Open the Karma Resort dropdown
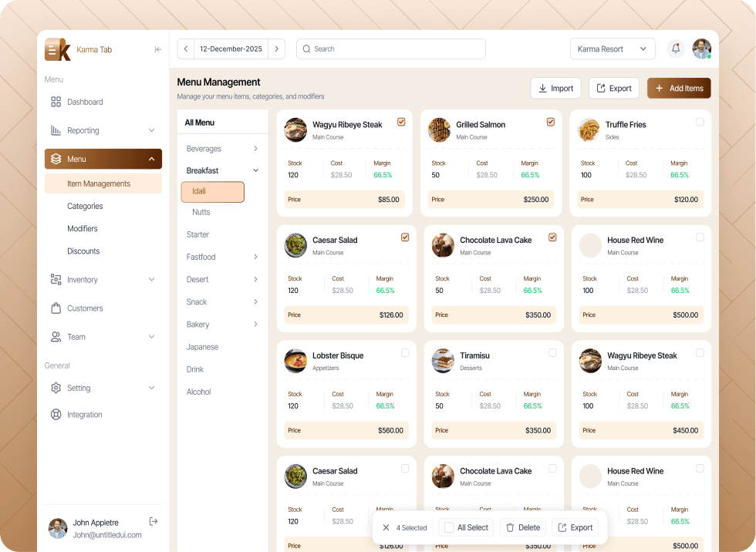 tap(613, 49)
